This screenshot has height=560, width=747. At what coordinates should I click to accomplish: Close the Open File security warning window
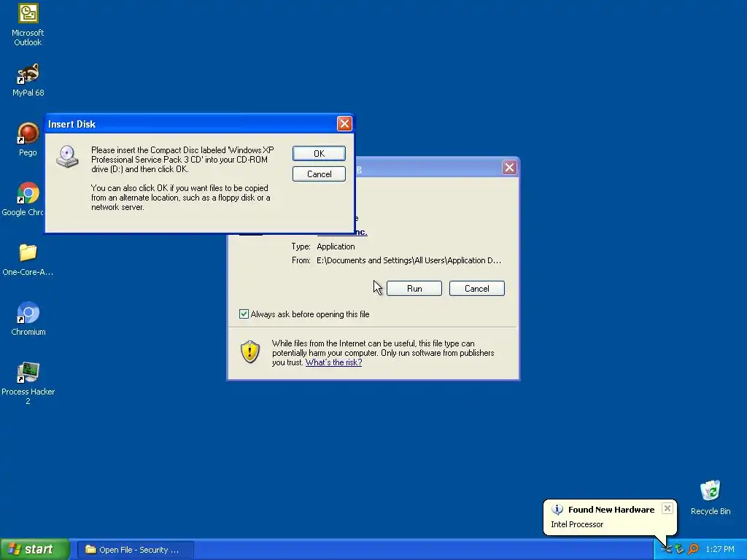[509, 167]
